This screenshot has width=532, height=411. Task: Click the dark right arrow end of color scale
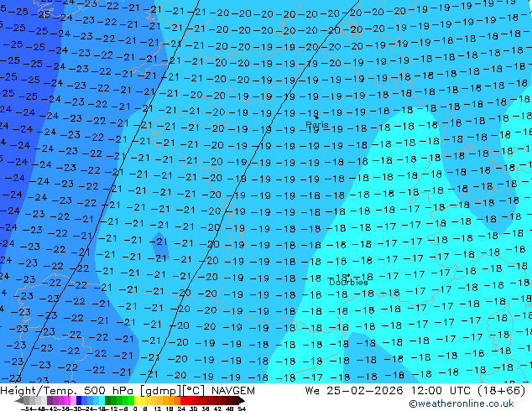click(x=242, y=400)
